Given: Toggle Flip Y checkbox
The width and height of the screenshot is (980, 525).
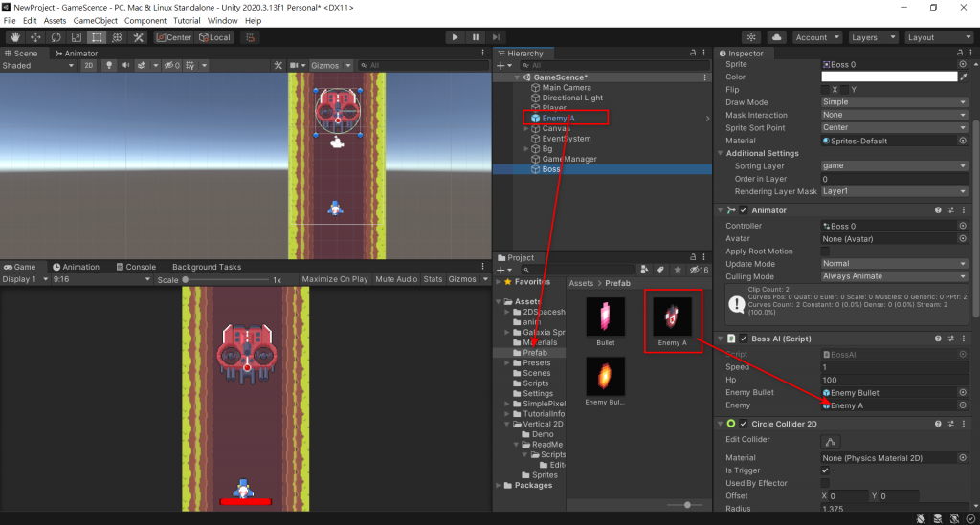Looking at the screenshot, I should click(x=844, y=89).
